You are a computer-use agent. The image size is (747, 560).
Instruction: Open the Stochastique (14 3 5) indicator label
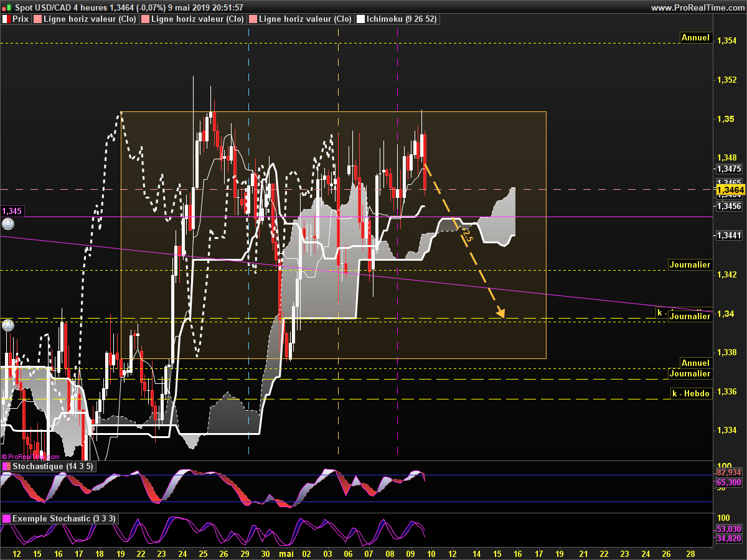(53, 467)
